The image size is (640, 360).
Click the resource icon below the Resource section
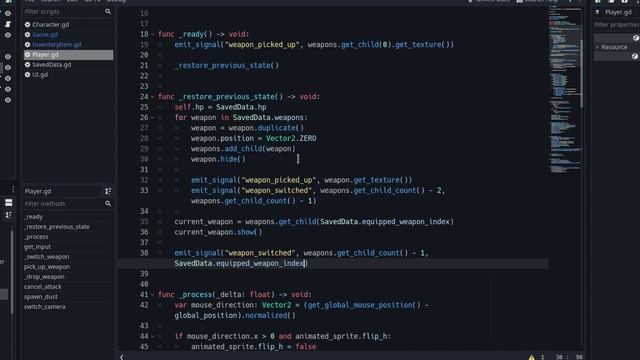click(x=635, y=56)
